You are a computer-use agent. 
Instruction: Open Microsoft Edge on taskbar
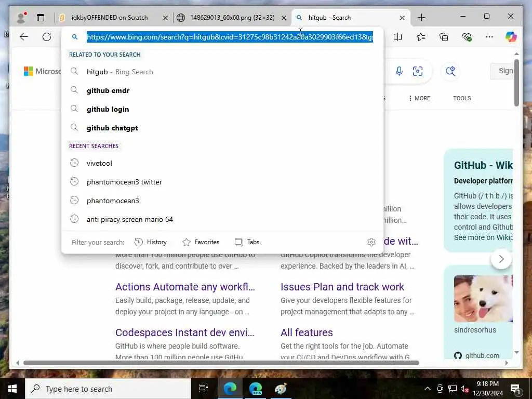[x=230, y=389]
